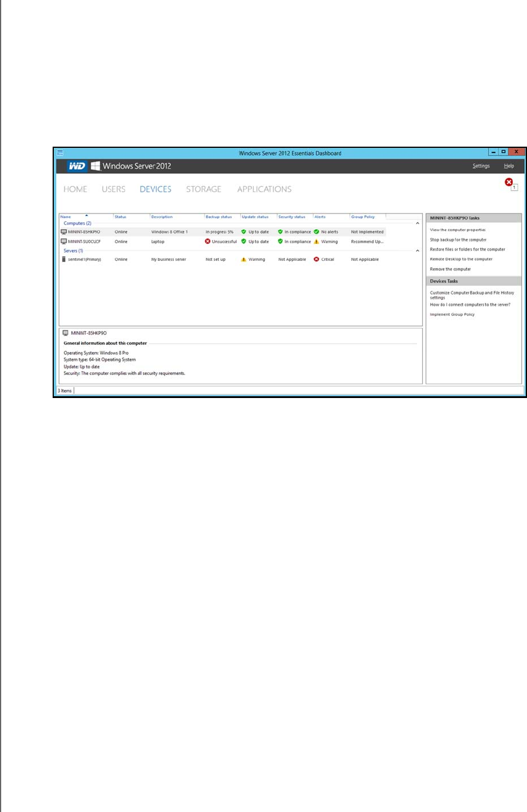This screenshot has width=527, height=812.
Task: Open the Settings menu
Action: click(x=481, y=166)
